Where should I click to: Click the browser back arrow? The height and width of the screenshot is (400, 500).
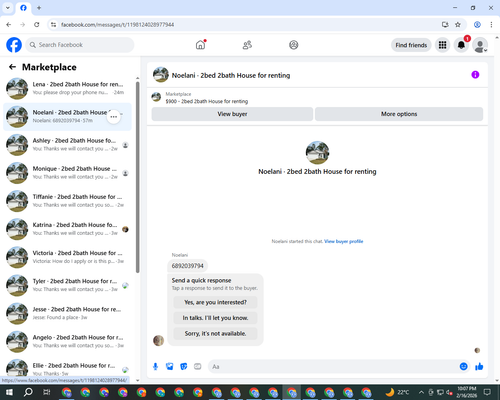point(9,25)
